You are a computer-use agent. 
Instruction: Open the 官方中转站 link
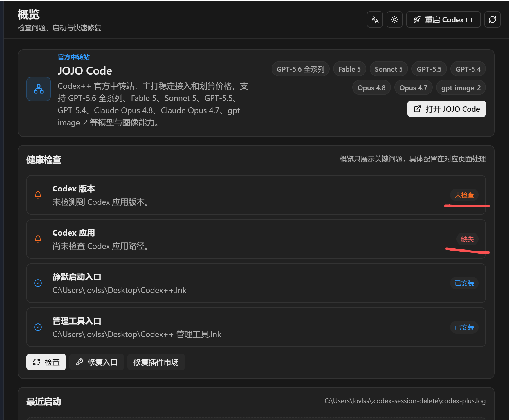point(74,57)
